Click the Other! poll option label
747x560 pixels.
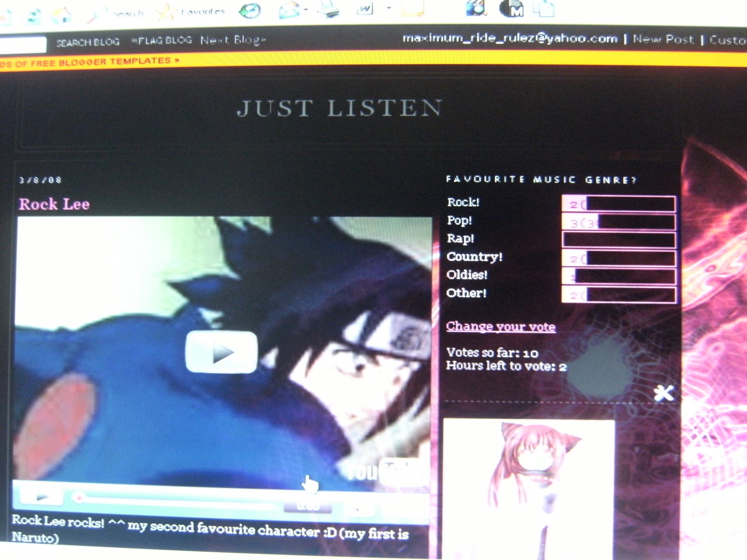click(x=466, y=293)
